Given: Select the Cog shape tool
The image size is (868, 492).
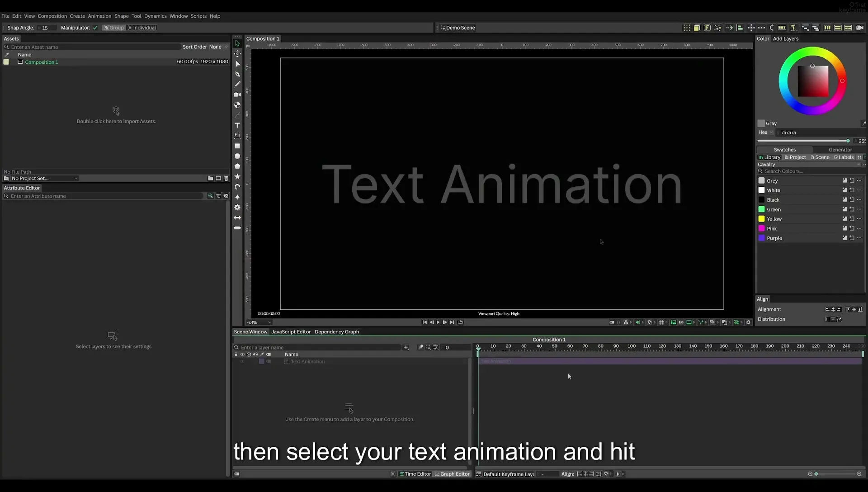Looking at the screenshot, I should (x=237, y=207).
